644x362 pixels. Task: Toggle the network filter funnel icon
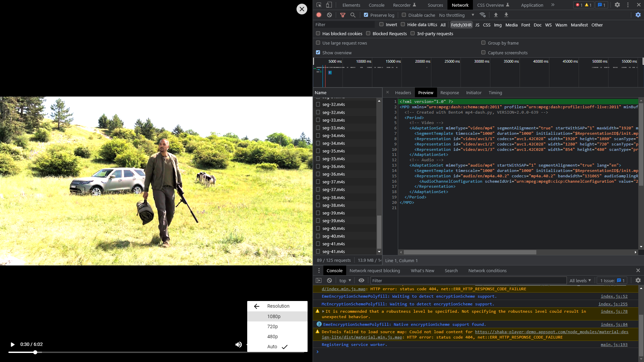[342, 15]
